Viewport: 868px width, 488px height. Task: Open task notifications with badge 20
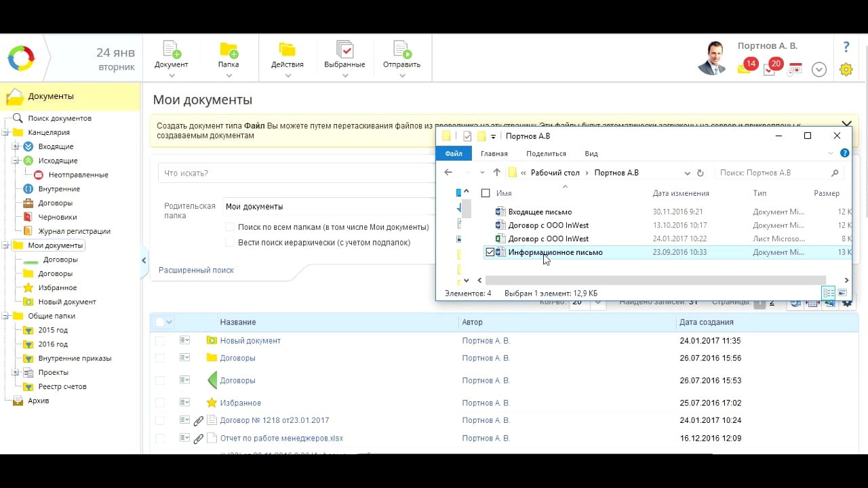point(772,66)
